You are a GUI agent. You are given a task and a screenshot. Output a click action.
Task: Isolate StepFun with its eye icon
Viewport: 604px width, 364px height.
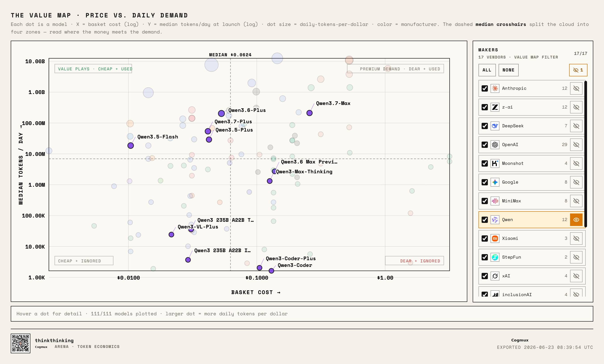[x=576, y=257]
